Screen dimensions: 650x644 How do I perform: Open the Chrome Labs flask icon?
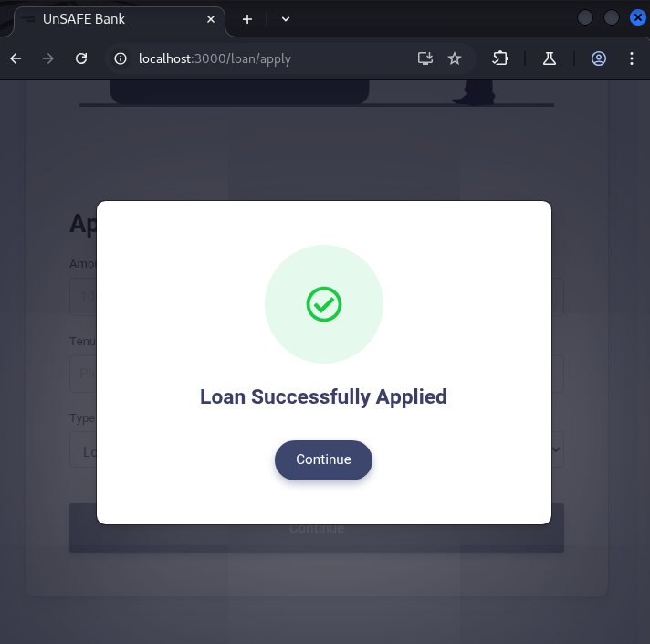pos(550,58)
